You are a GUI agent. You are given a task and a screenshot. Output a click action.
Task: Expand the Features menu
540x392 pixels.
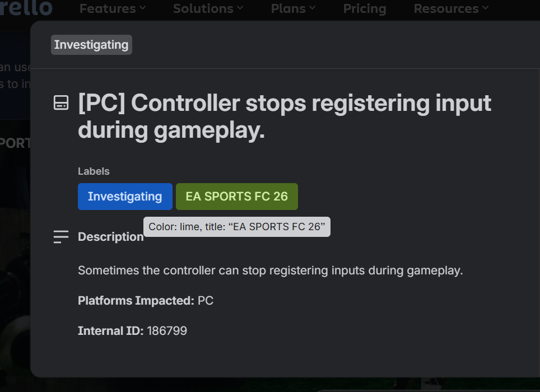point(112,8)
